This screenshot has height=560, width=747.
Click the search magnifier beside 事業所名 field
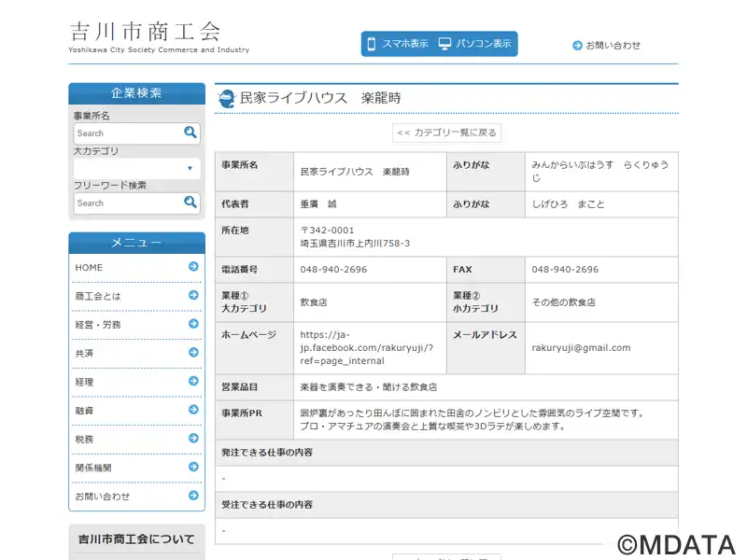coord(190,133)
